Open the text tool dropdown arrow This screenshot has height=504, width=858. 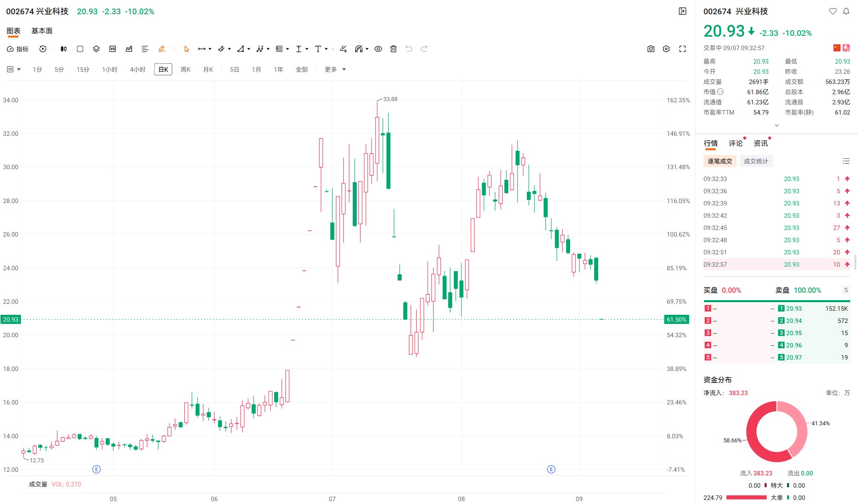click(326, 49)
